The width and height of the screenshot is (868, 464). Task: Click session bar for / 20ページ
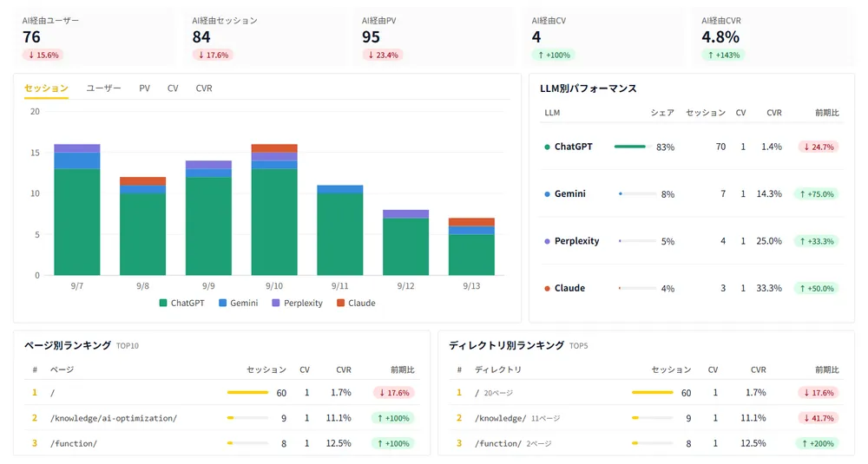pyautogui.click(x=653, y=392)
